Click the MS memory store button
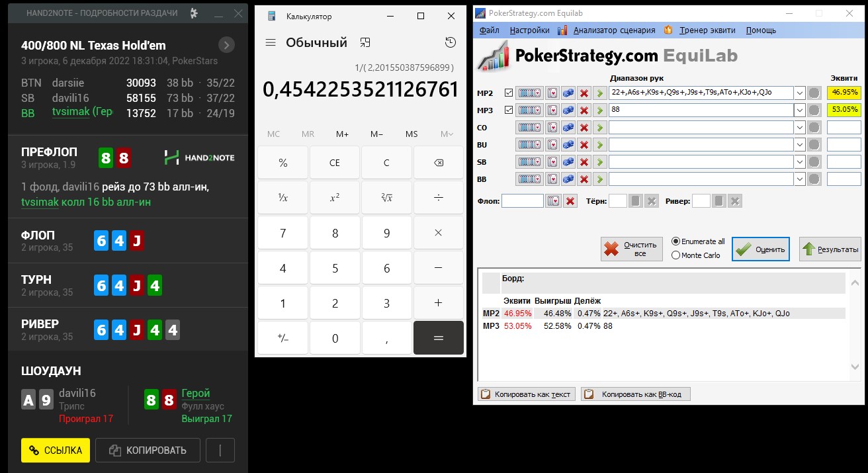The image size is (868, 473). point(412,134)
